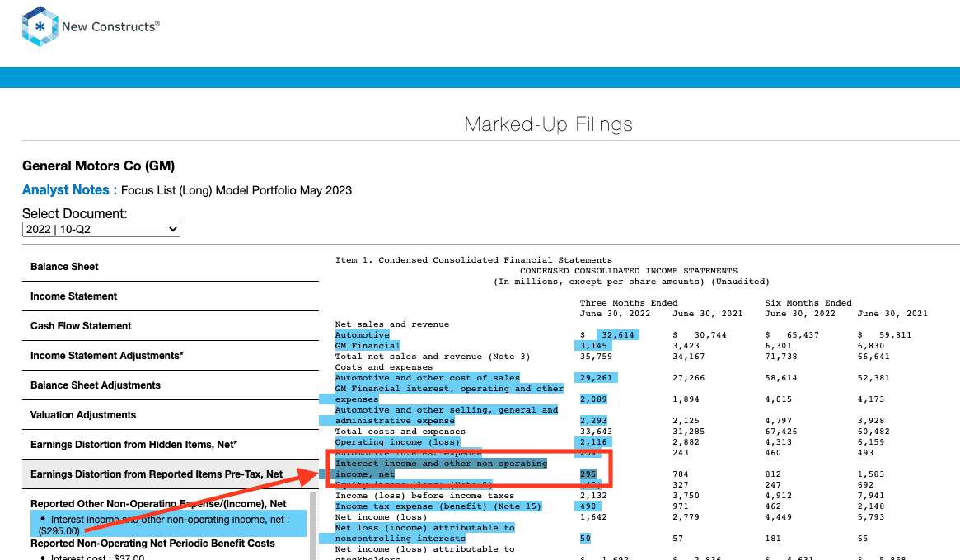Click Total net sales and revenue (Note 3) row
The height and width of the screenshot is (560, 960).
click(x=433, y=357)
